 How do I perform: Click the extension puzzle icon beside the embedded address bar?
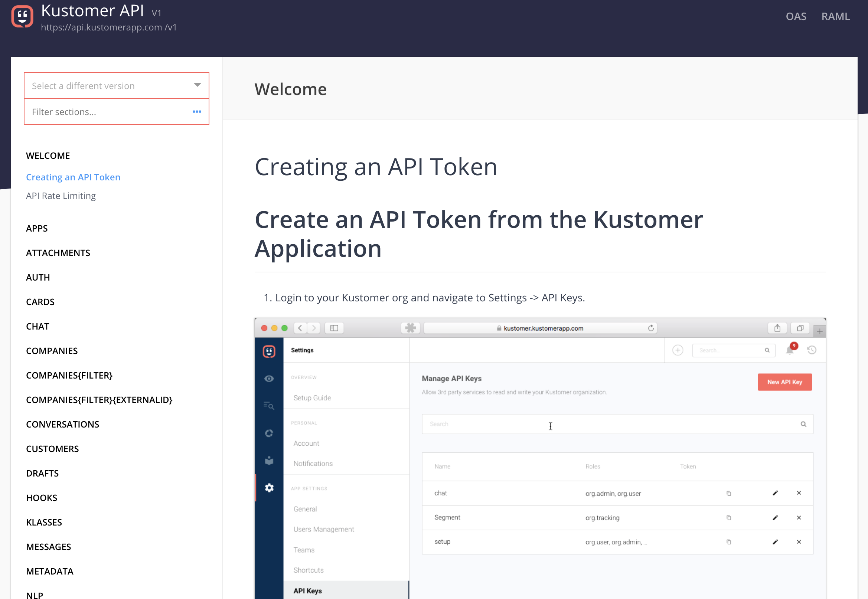pos(410,328)
